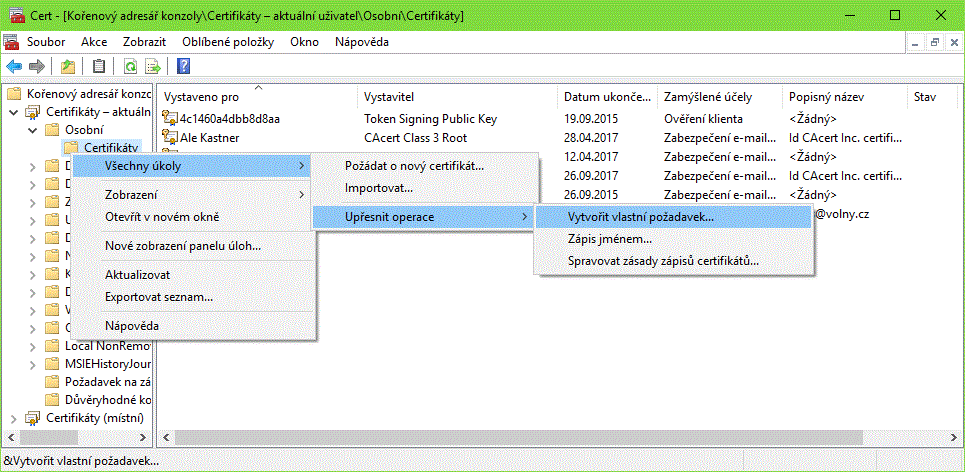This screenshot has height=472, width=965.
Task: Open the Oblíbené položky menu
Action: [229, 42]
